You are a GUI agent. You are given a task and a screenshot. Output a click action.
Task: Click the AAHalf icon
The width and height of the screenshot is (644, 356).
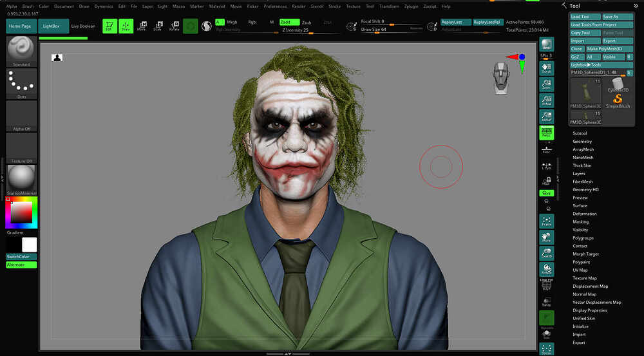coord(546,117)
